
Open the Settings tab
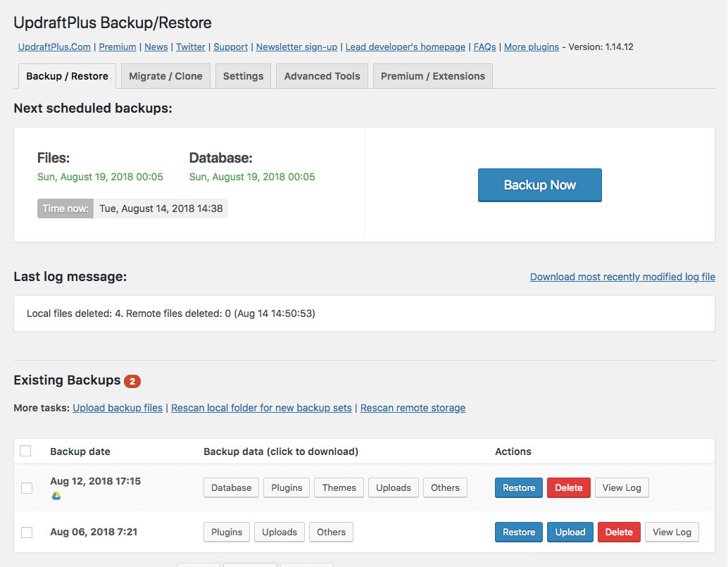pos(243,76)
